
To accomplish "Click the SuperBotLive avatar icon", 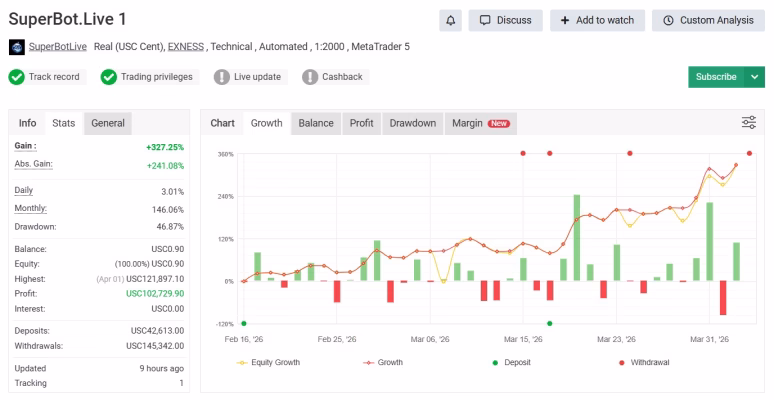I will 16,47.
